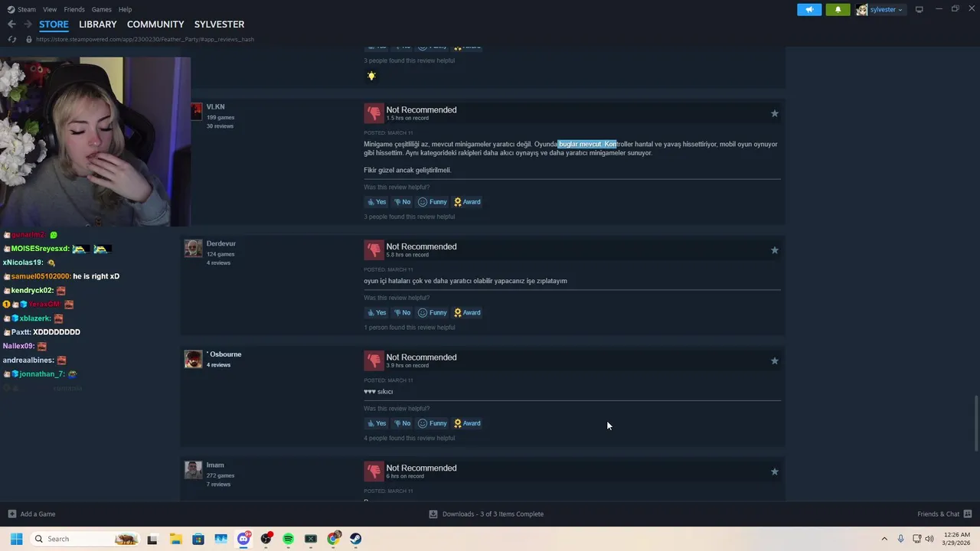
Task: Switch to Big Picture mode monitor icon
Action: tap(920, 9)
